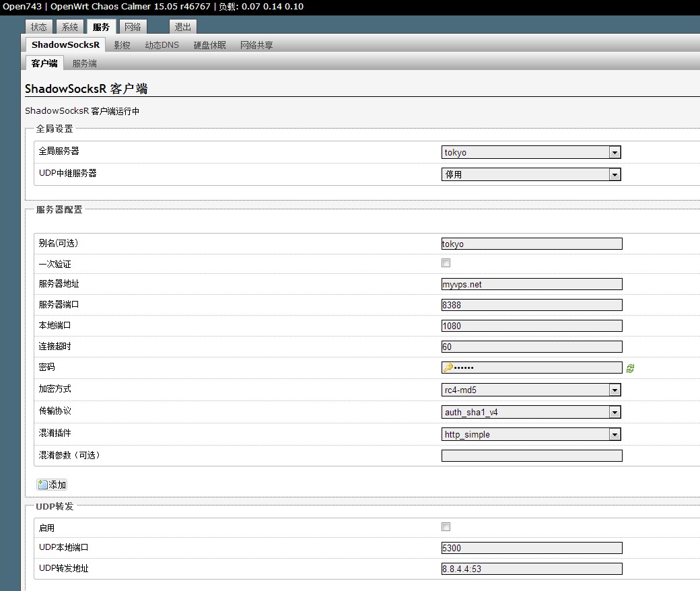Click the green refresh icon beside the password field
The height and width of the screenshot is (591, 700).
630,367
